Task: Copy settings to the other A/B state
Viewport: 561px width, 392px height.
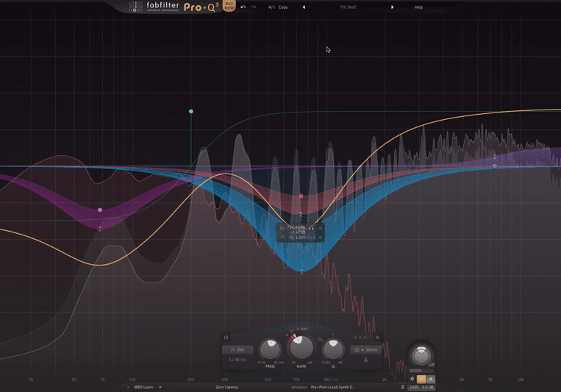Action: click(283, 7)
